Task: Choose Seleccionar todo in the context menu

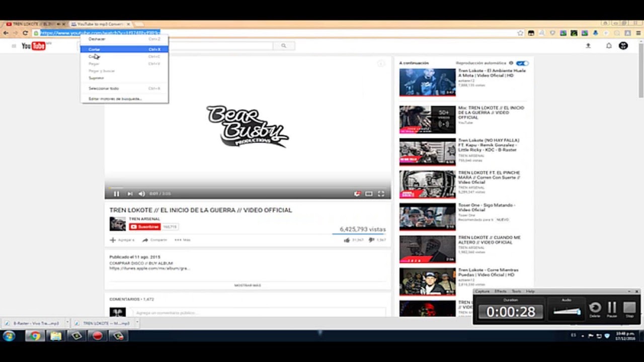Action: point(124,88)
